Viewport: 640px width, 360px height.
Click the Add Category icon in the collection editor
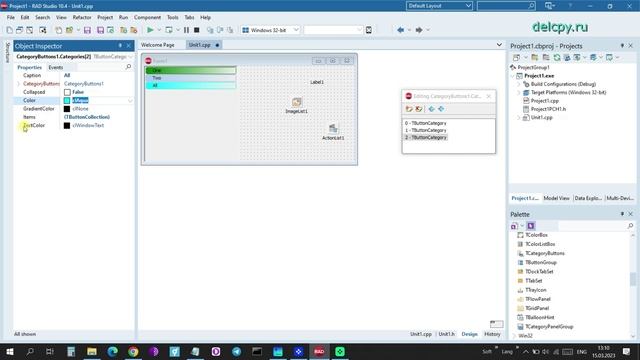click(409, 109)
